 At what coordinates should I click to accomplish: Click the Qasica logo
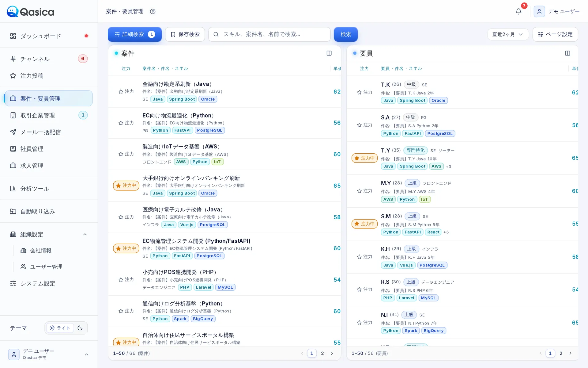[30, 12]
